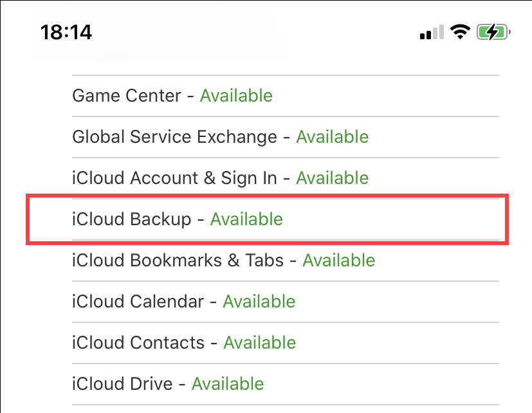532x413 pixels.
Task: Click Available next to iCloud Drive
Action: [x=227, y=383]
